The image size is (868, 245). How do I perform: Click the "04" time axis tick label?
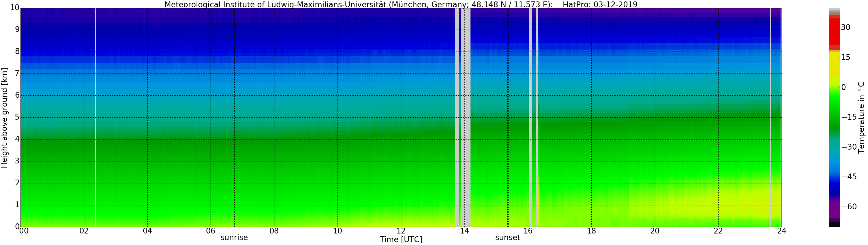147,231
